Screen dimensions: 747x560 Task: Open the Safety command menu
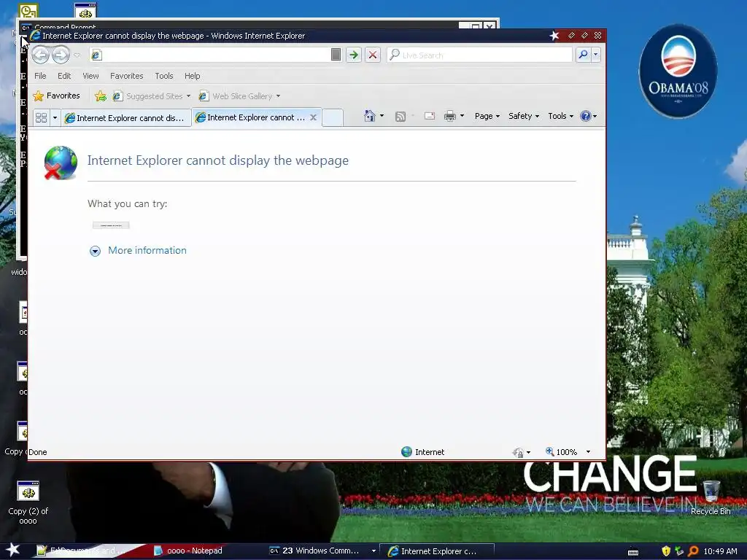(524, 116)
